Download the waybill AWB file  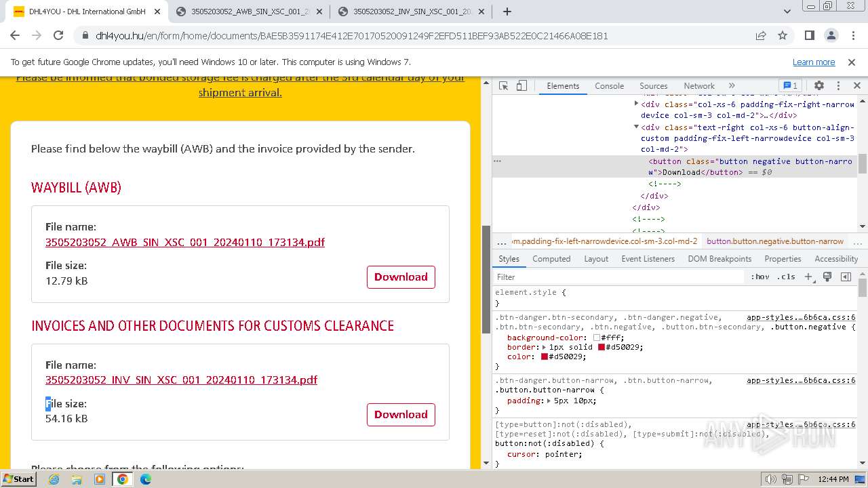401,277
